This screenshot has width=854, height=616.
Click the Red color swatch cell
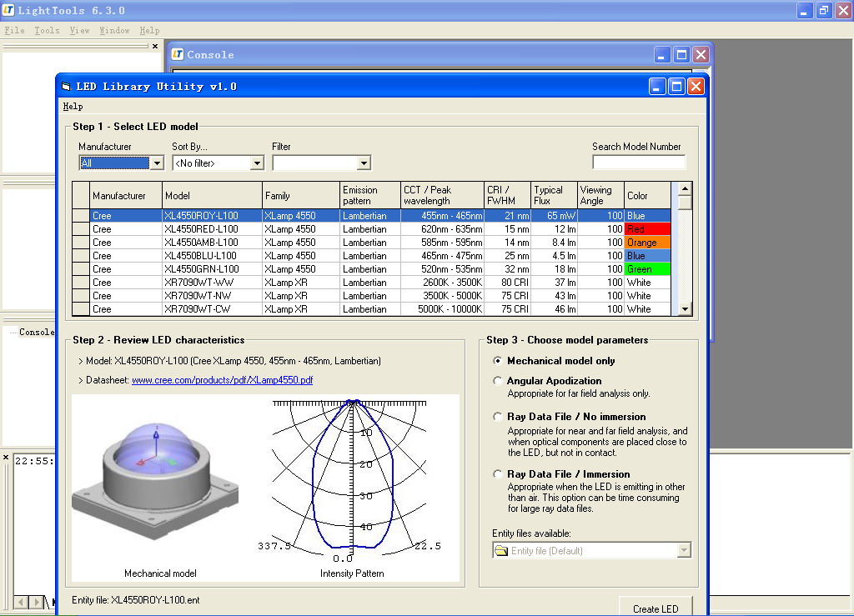pos(647,229)
